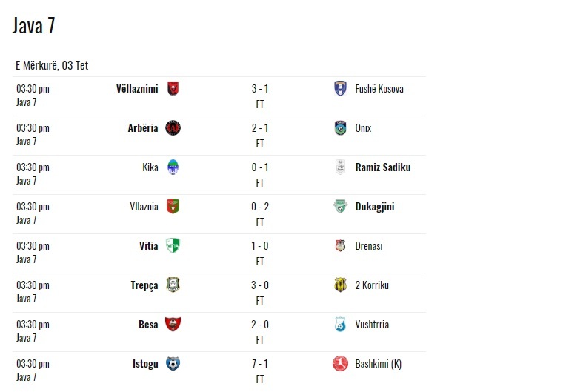
Task: Open the Vllaznia team link
Action: (144, 207)
